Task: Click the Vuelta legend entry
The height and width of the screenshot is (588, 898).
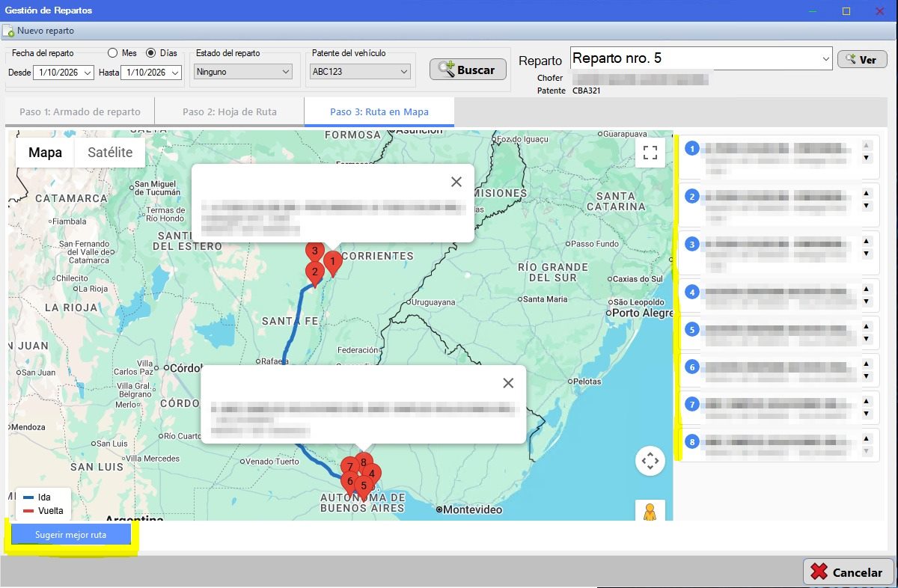Action: tap(43, 511)
